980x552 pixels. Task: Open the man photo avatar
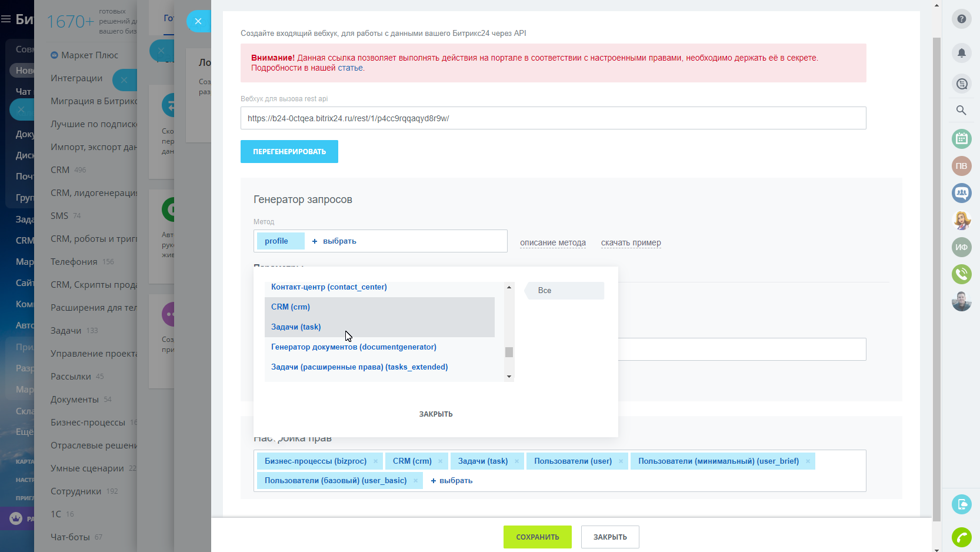click(961, 301)
